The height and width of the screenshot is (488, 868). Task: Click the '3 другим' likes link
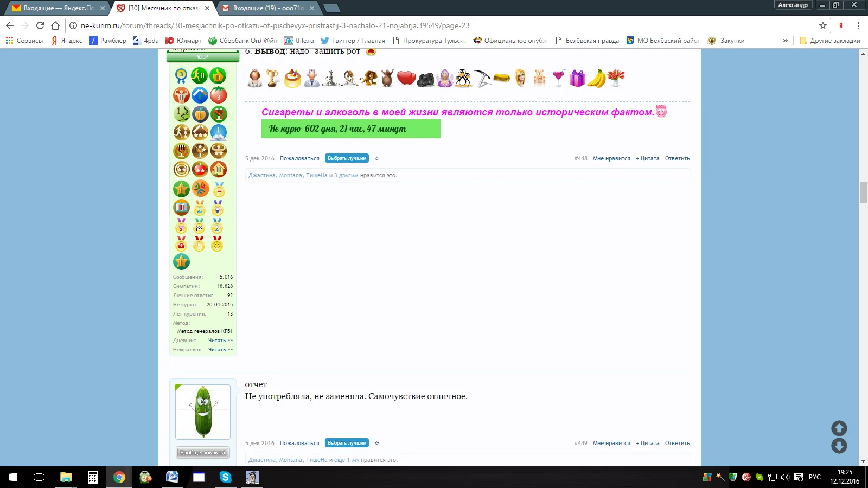[346, 176]
